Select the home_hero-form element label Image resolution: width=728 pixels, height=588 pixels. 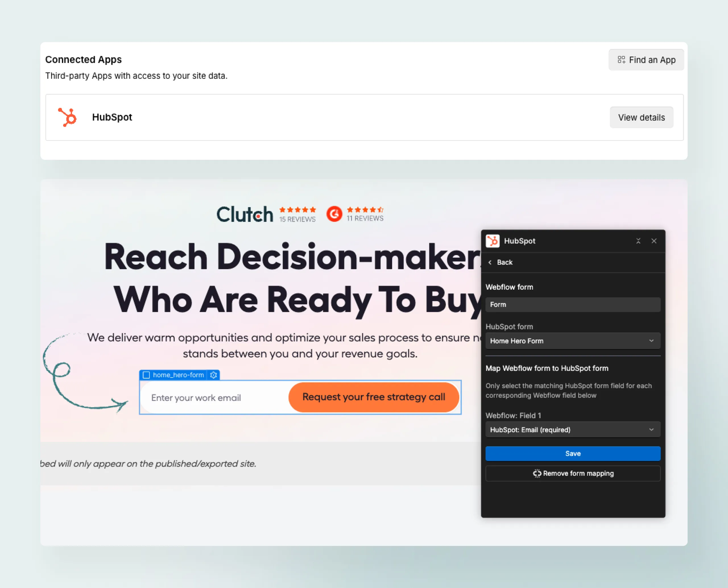178,375
